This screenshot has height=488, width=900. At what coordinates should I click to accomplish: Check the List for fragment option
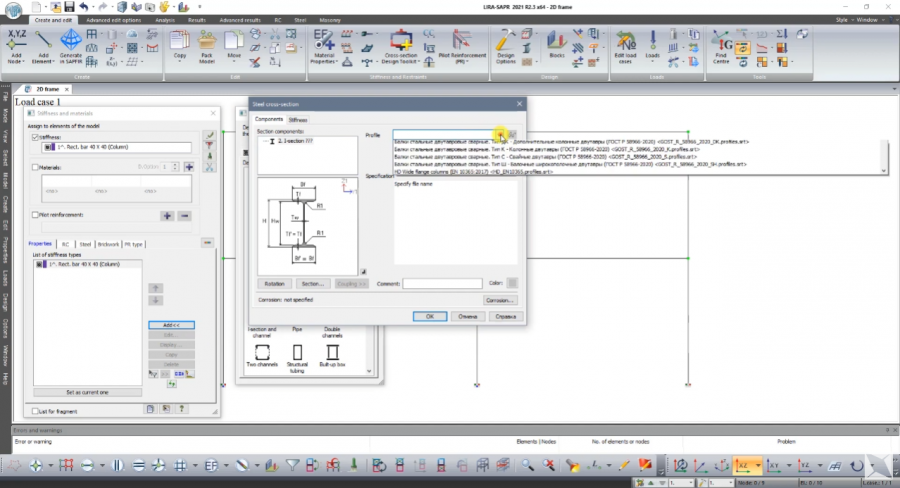coord(36,411)
